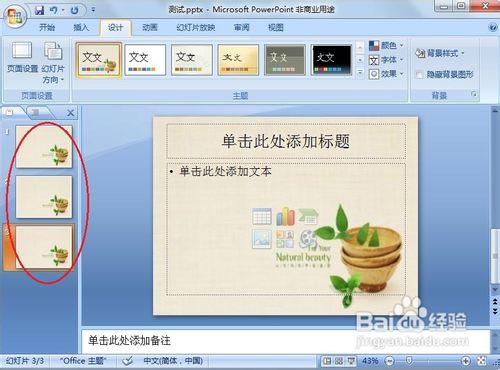Image resolution: width=500 pixels, height=370 pixels.
Task: Open the 插入 ribbon tab
Action: [81, 27]
